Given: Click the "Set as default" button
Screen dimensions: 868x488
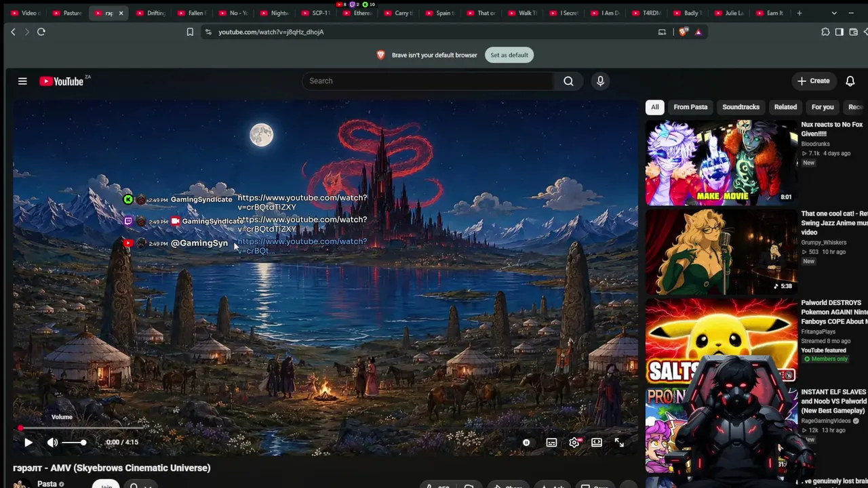Looking at the screenshot, I should click(x=509, y=55).
